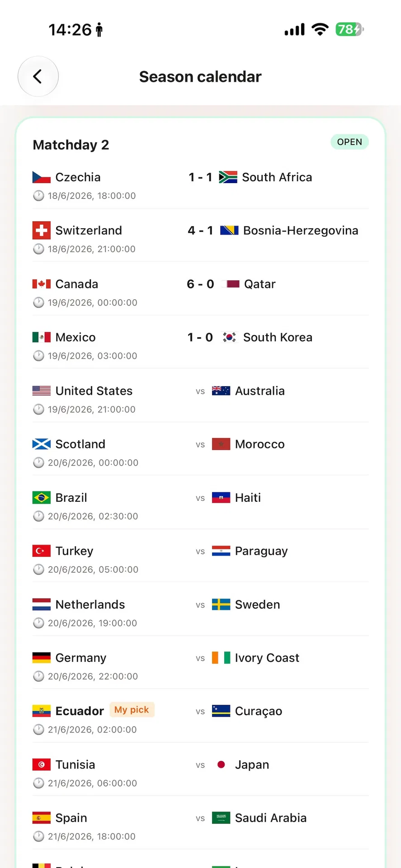Tap the Sweden flag icon
Screen dimensions: 401x868
[221, 604]
